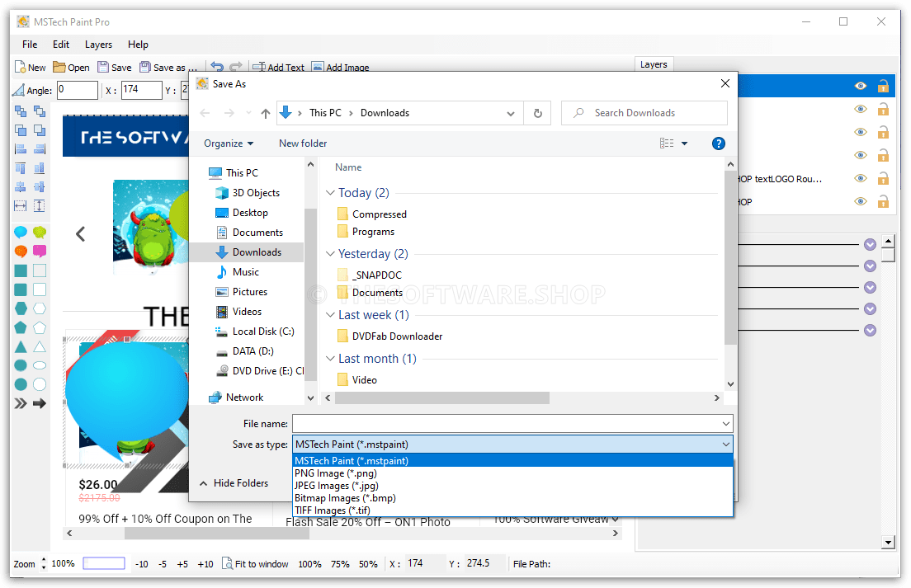Open the dialog's blue Help icon
Image resolution: width=911 pixels, height=588 pixels.
(718, 143)
